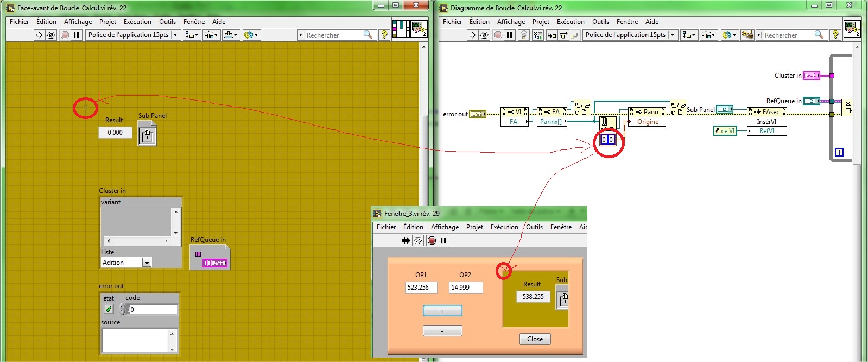
Task: Open the font dropdown in the Diagramme toolbar
Action: pyautogui.click(x=630, y=35)
